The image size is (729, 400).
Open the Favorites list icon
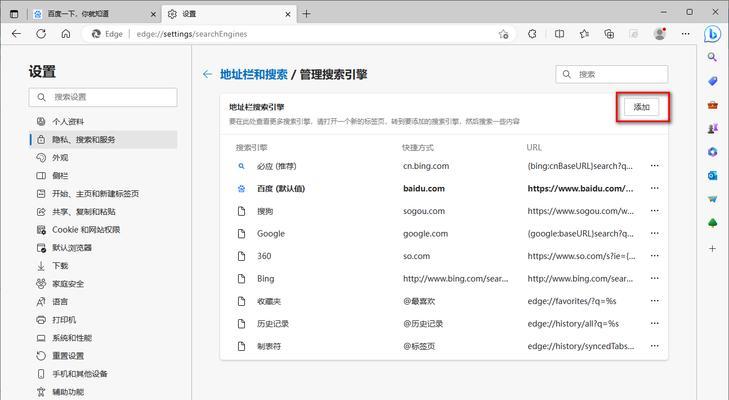click(584, 33)
